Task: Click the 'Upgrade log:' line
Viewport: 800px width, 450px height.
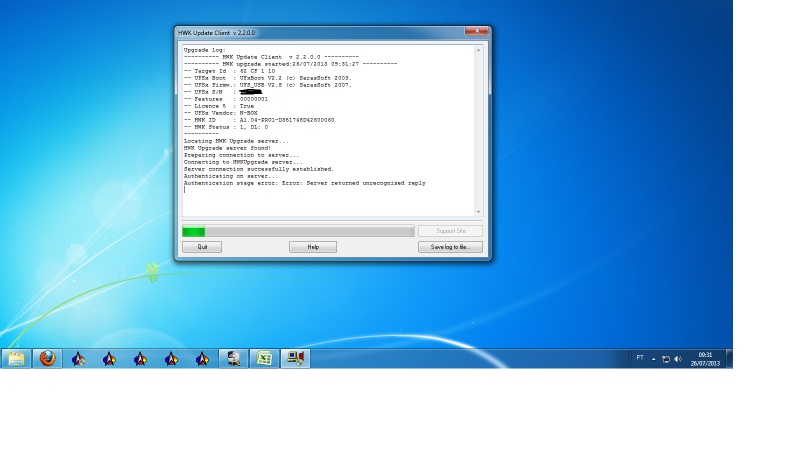Action: tap(205, 50)
